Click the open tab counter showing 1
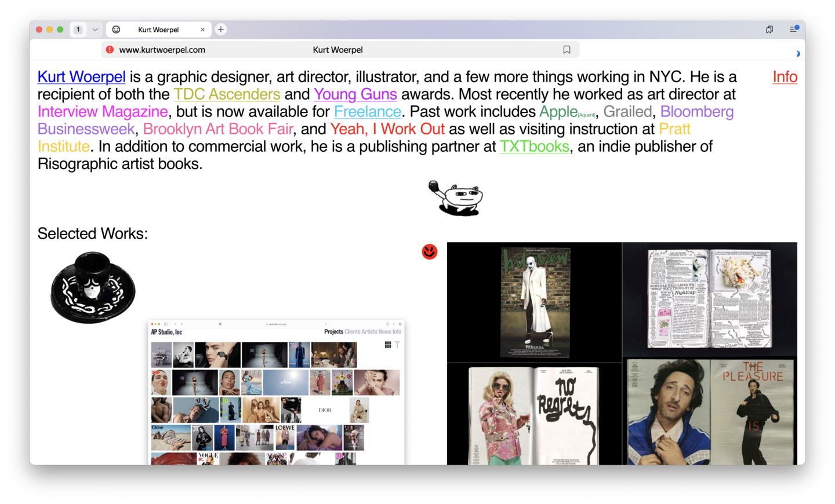 click(x=78, y=30)
